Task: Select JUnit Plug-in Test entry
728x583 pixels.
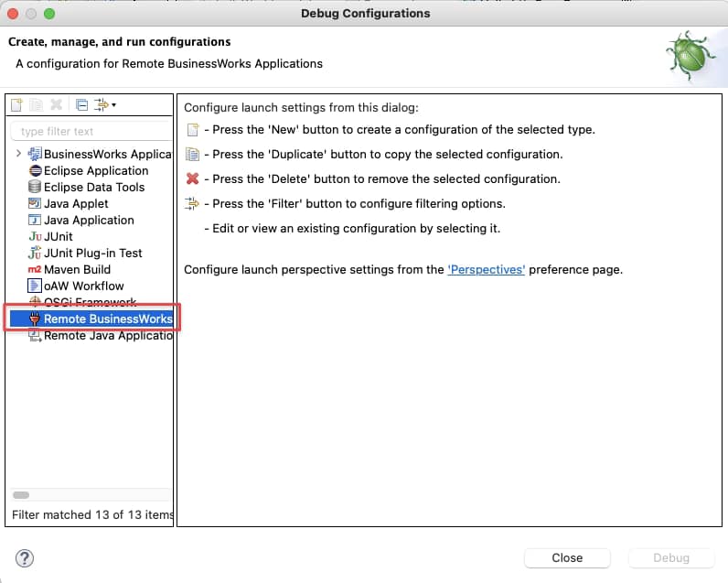Action: click(92, 253)
